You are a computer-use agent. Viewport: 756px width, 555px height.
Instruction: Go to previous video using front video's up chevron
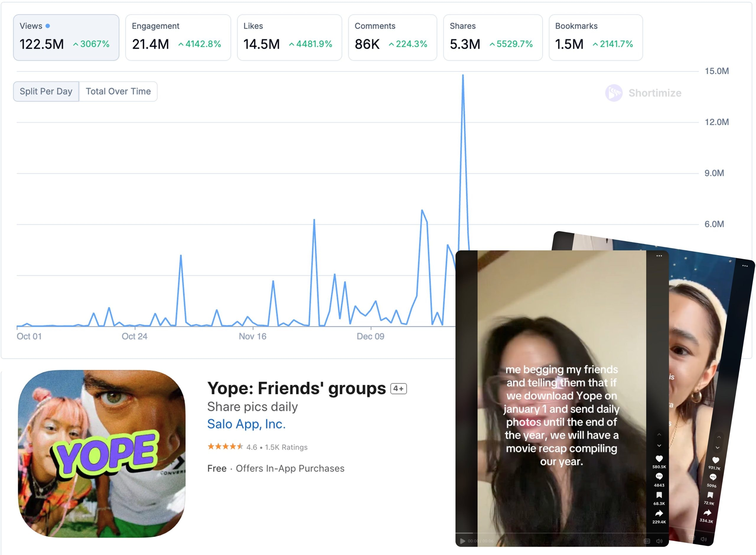point(659,435)
